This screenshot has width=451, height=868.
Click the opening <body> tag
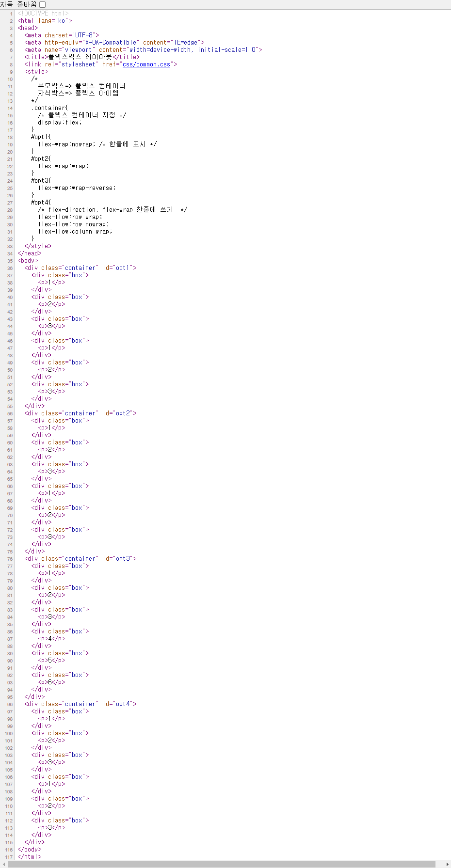[28, 261]
